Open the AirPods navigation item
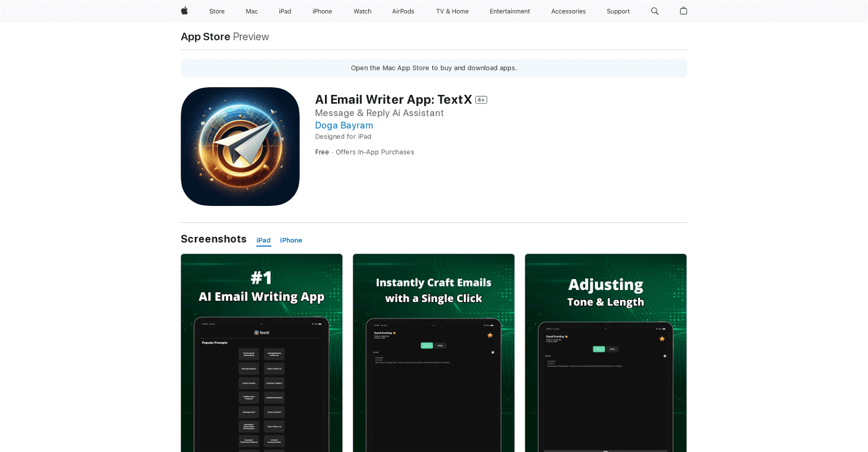The image size is (868, 452). coord(403,11)
